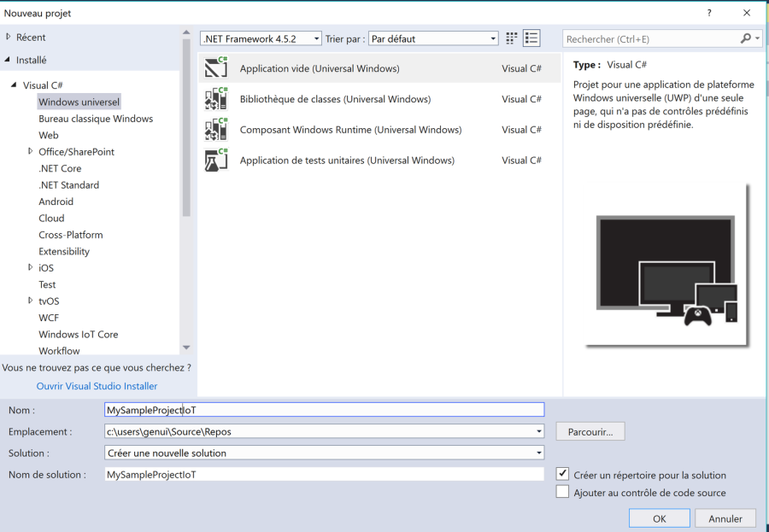Expand the Office/SharePoint node
The image size is (769, 532).
[x=31, y=151]
